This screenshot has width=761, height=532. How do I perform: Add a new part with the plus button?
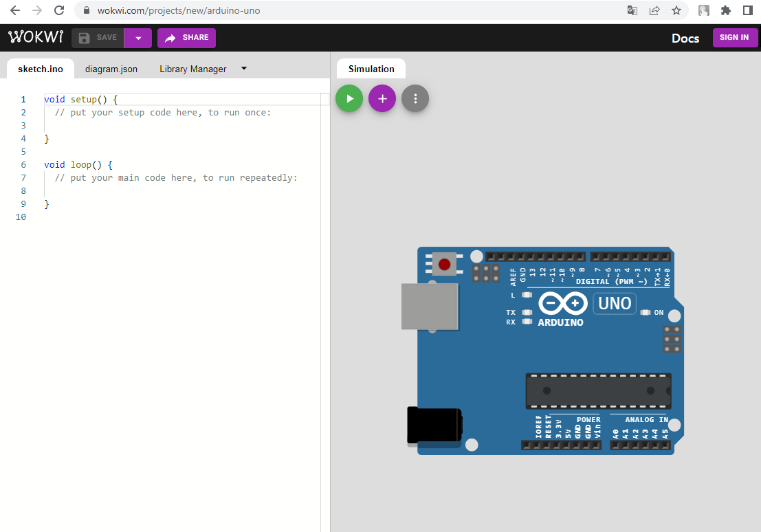coord(382,98)
